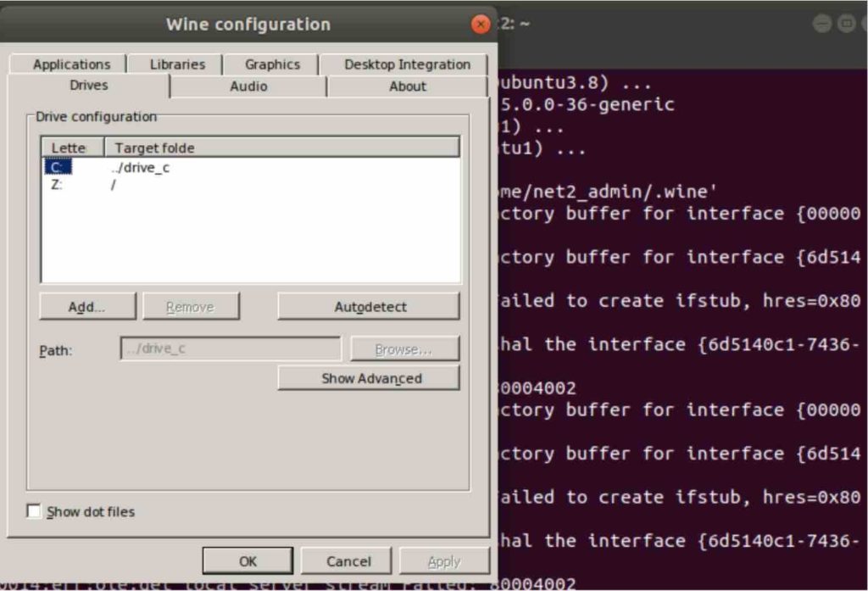This screenshot has height=591, width=868.
Task: Open the Desktop Integration tab
Action: click(x=408, y=64)
